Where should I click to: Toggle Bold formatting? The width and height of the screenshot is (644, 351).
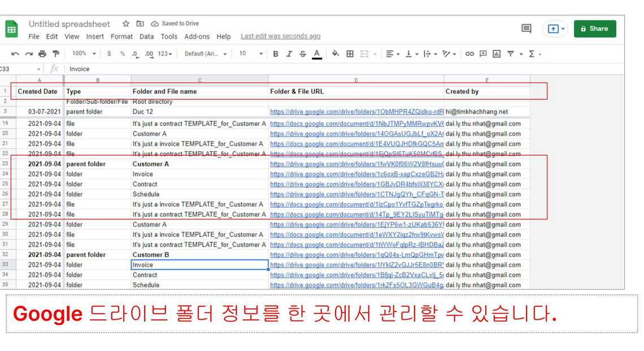276,54
